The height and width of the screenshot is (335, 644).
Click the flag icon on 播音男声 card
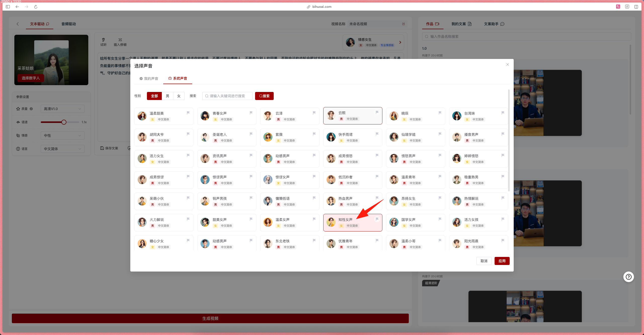tap(503, 134)
